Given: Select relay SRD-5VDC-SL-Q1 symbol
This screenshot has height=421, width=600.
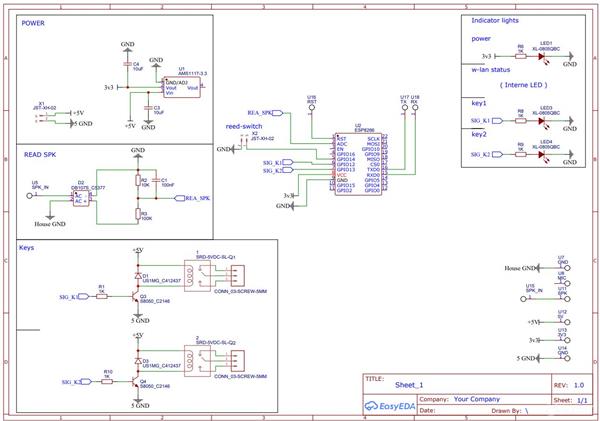Looking at the screenshot, I should 197,276.
